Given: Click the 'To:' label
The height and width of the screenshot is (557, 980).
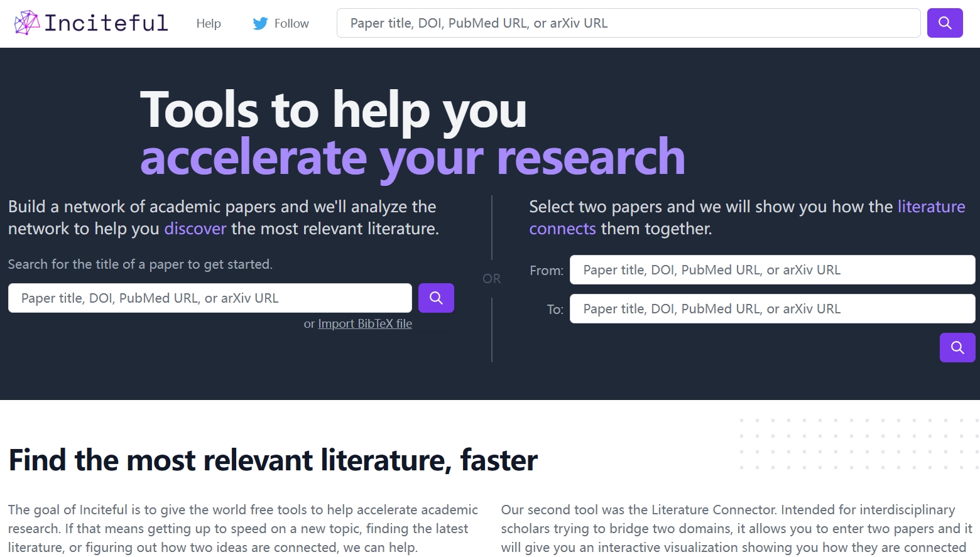Looking at the screenshot, I should coord(555,310).
